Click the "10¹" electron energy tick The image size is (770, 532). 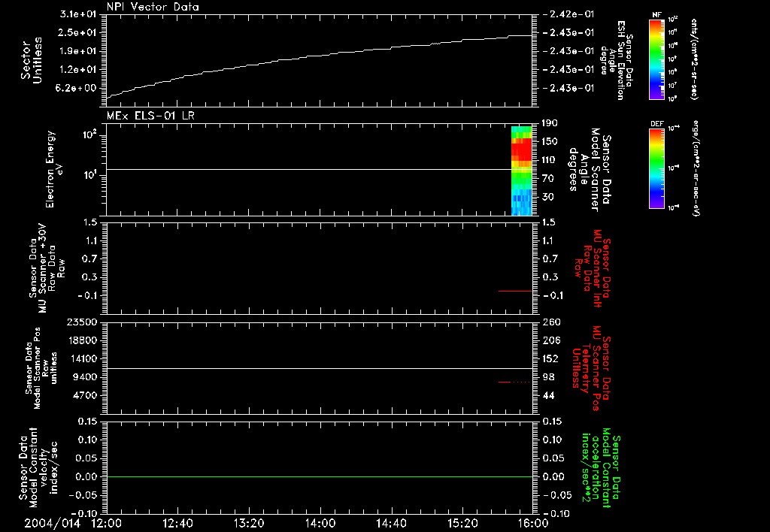(x=89, y=175)
